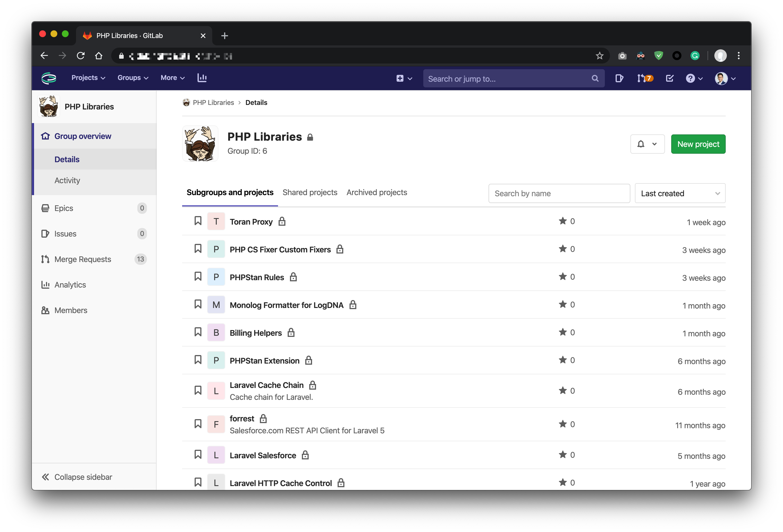The height and width of the screenshot is (532, 783).
Task: Open the Groups dropdown menu
Action: click(x=133, y=78)
